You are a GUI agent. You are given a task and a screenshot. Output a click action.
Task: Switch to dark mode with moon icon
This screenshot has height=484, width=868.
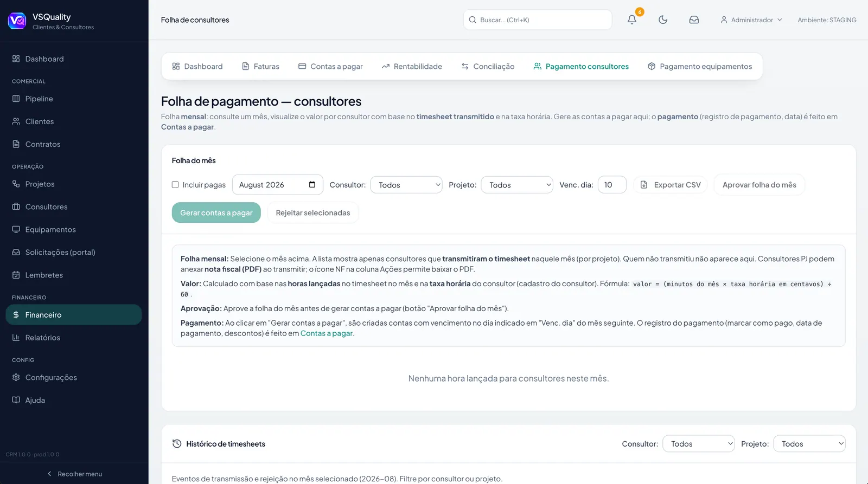pyautogui.click(x=663, y=20)
